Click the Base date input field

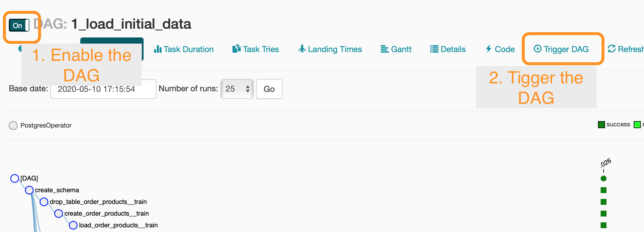103,89
